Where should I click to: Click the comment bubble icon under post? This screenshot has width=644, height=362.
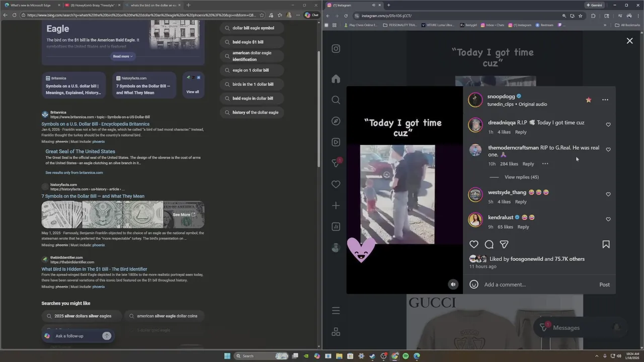[x=489, y=244]
